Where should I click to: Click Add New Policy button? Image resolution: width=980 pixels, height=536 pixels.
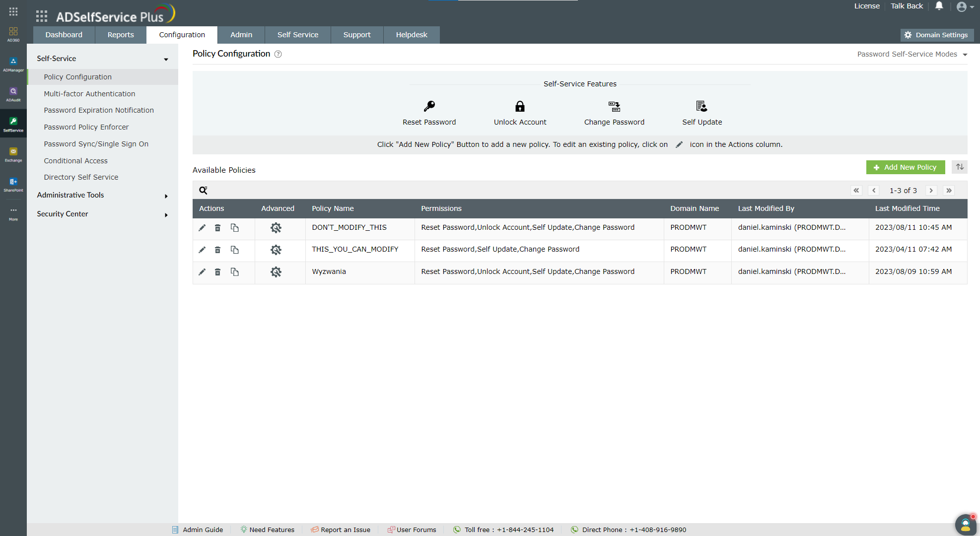coord(906,167)
